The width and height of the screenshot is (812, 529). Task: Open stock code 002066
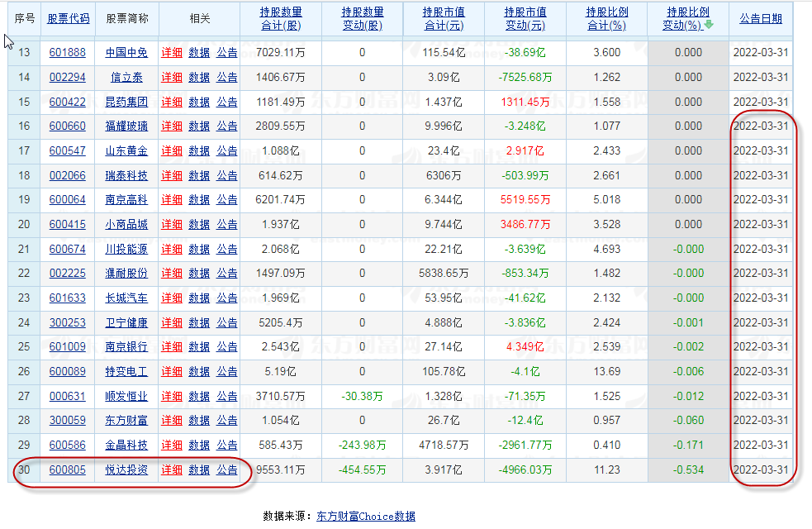point(67,175)
